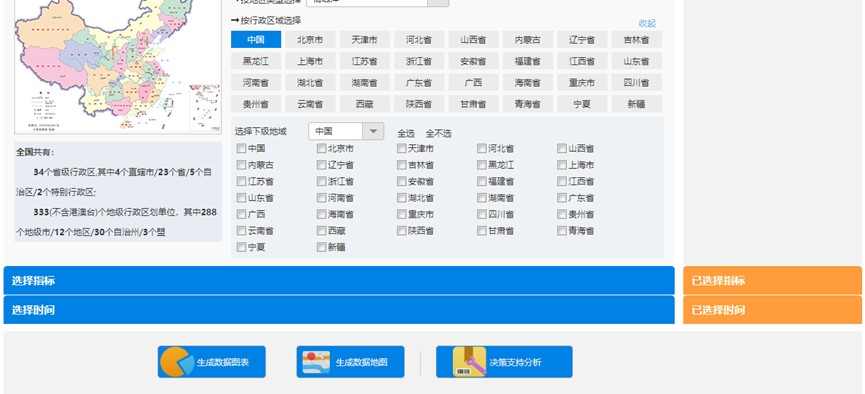
Task: Toggle the 山东省 checkbox
Action: point(241,198)
